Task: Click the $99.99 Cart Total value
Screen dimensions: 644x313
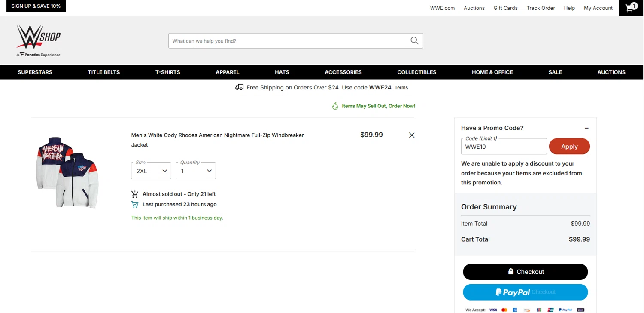Action: (579, 239)
